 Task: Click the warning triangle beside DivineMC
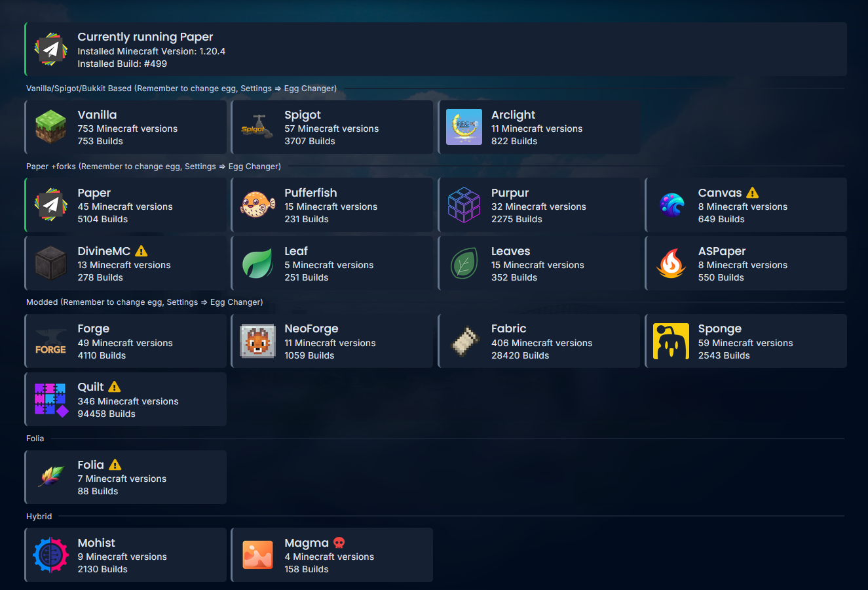click(141, 251)
